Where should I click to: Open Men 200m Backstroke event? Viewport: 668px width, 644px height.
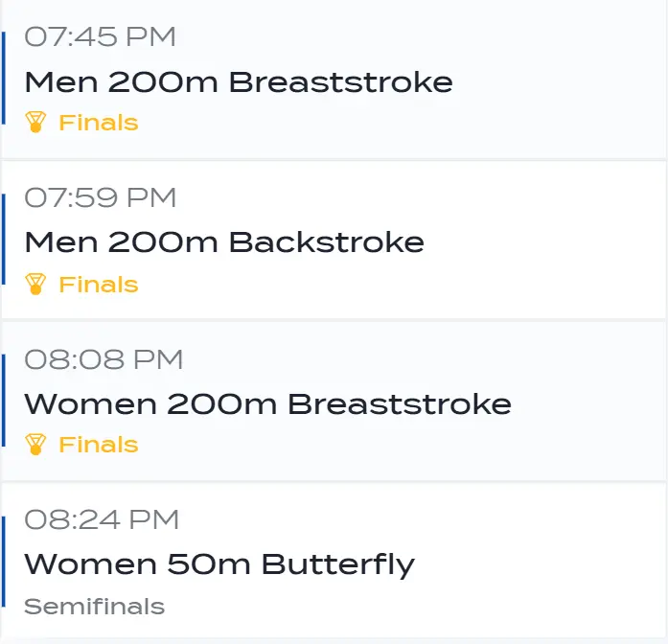point(223,241)
